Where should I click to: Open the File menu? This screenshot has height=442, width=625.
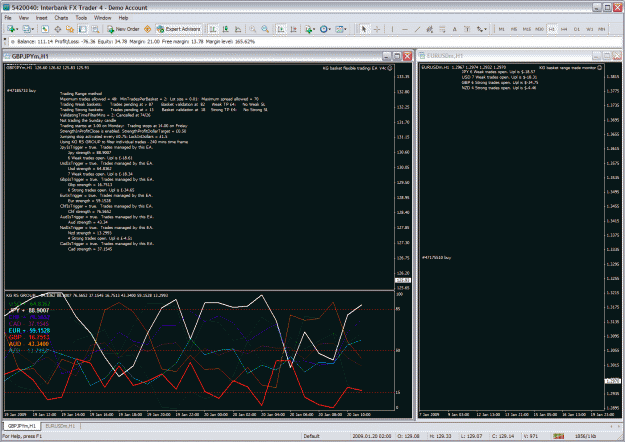(8, 18)
